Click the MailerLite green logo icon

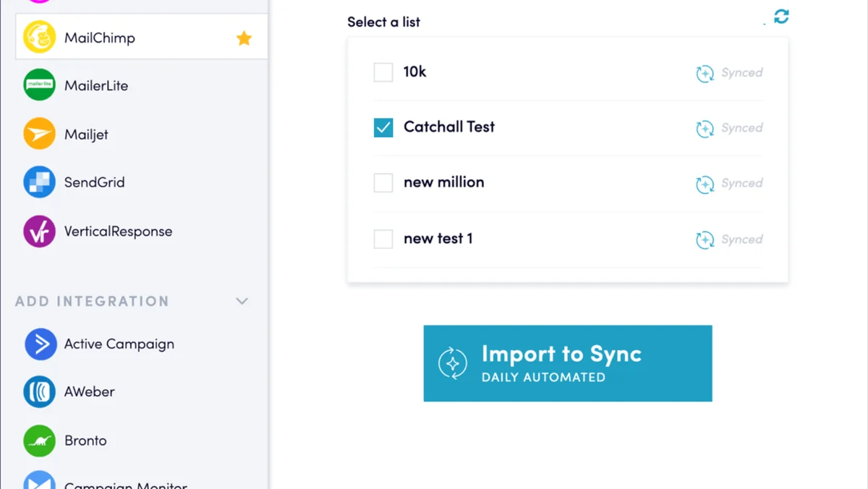(39, 85)
